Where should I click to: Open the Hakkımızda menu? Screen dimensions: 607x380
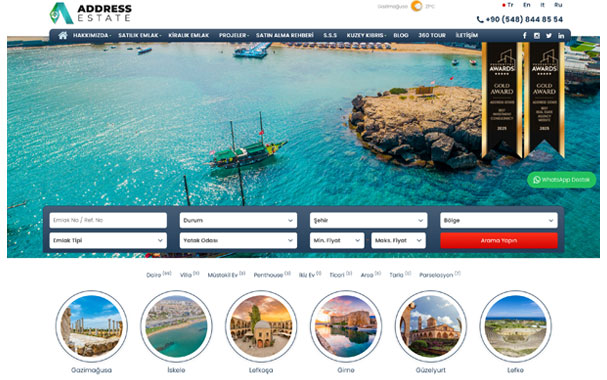[x=92, y=35]
